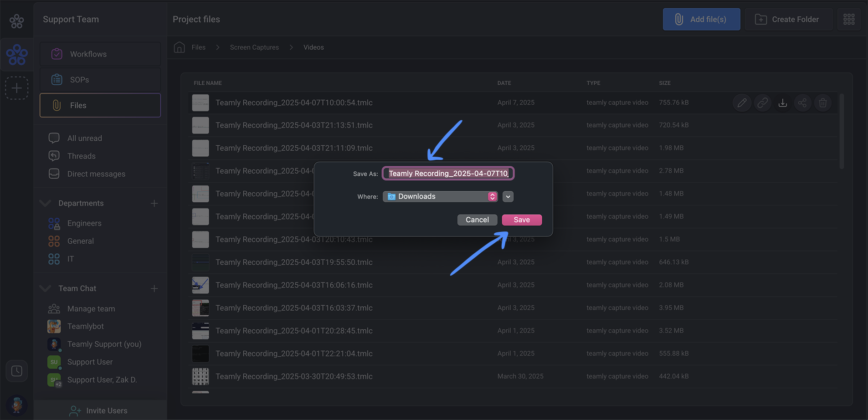Click the Support Team workspace title
This screenshot has height=420, width=868.
click(x=71, y=19)
